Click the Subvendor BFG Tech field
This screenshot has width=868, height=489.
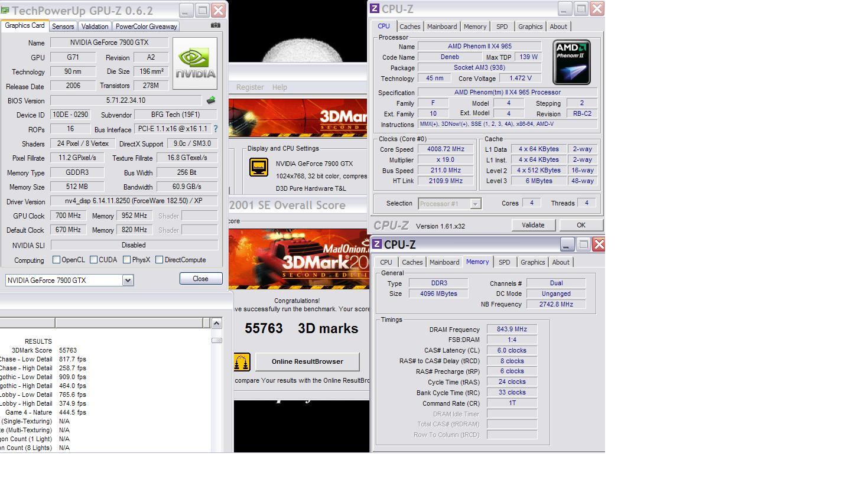point(175,115)
